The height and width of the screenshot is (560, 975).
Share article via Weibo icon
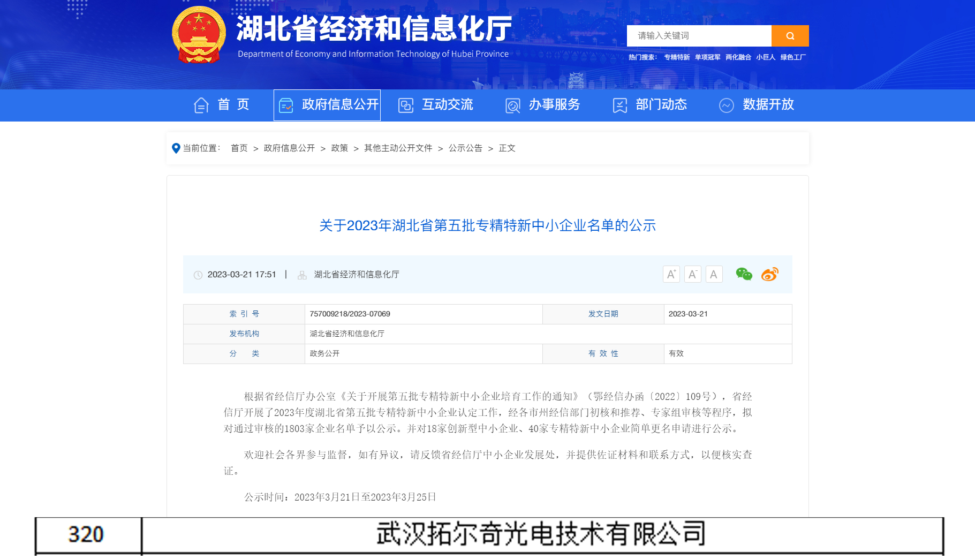(x=770, y=274)
